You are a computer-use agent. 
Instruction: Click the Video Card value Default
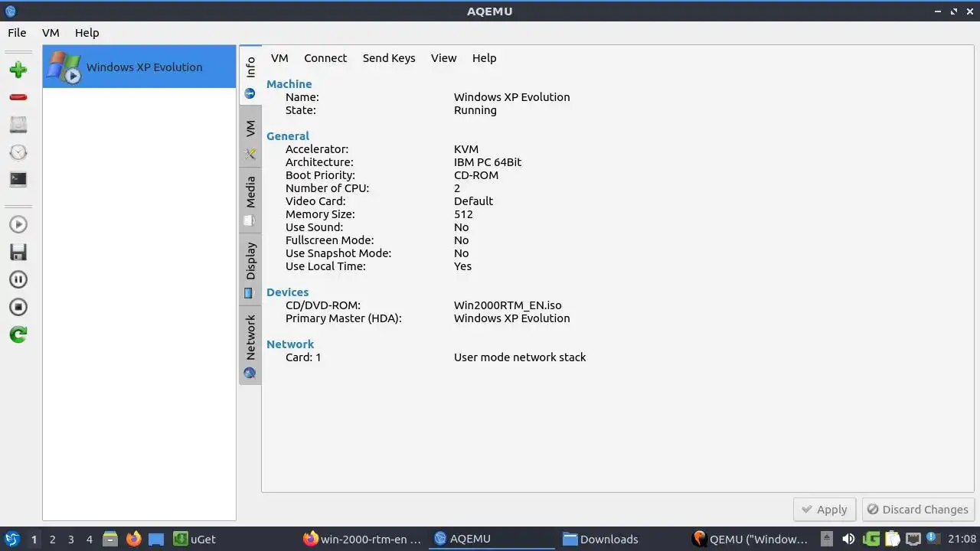[x=473, y=201]
